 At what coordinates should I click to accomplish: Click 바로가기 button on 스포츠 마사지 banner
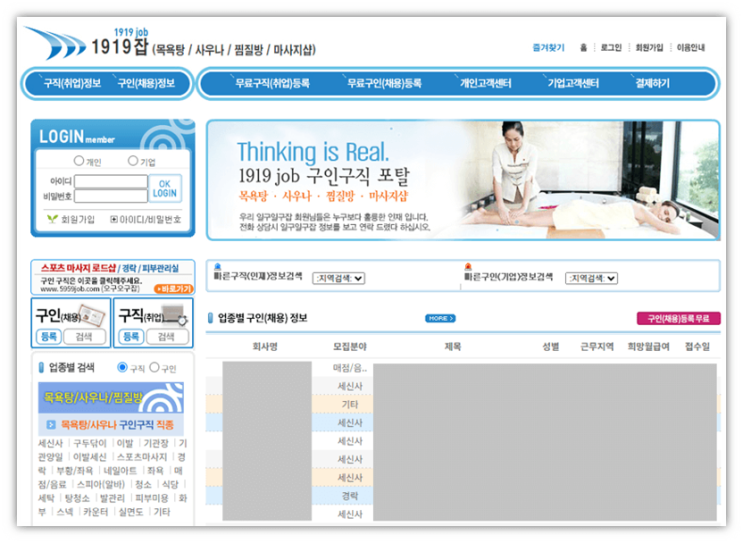pyautogui.click(x=173, y=289)
